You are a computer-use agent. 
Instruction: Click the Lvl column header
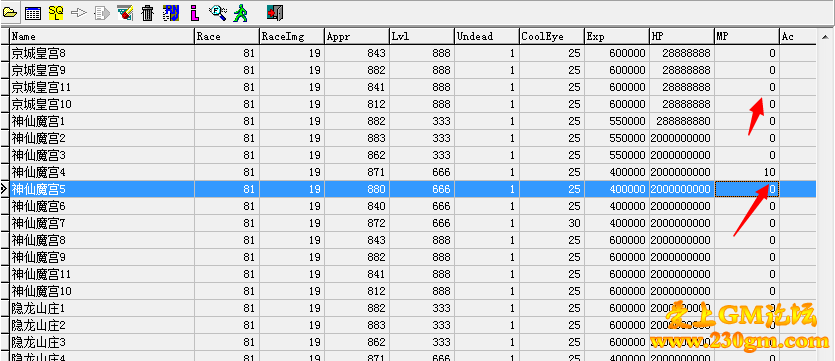coord(422,37)
